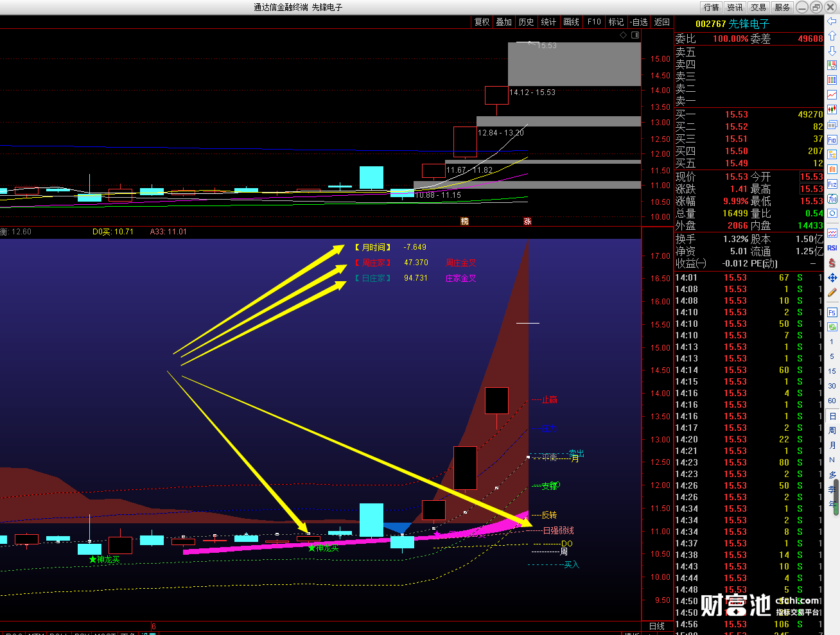Image resolution: width=840 pixels, height=635 pixels.
Task: Click the diamond marker icon above the chart
Action: [x=623, y=35]
